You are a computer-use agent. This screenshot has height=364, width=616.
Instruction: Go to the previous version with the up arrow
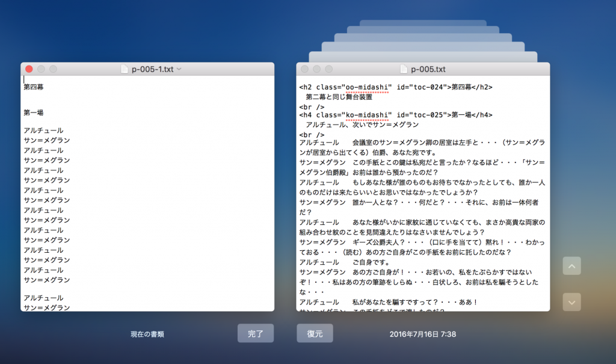(571, 266)
